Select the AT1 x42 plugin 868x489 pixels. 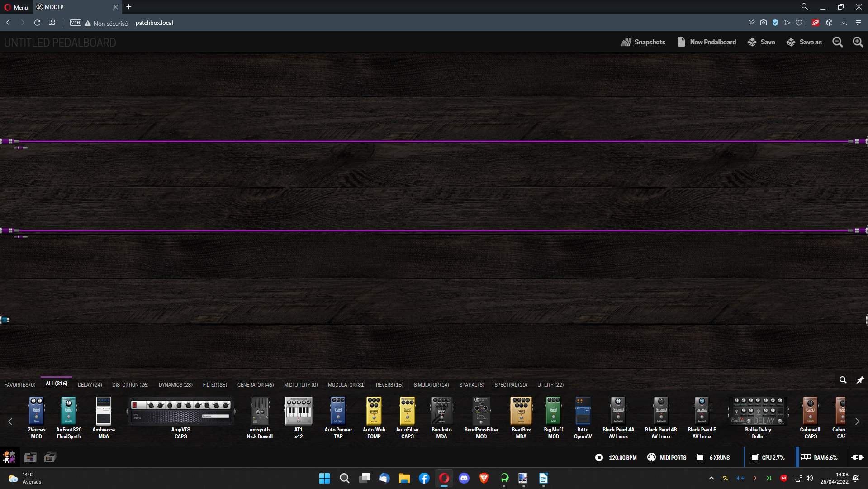click(299, 417)
